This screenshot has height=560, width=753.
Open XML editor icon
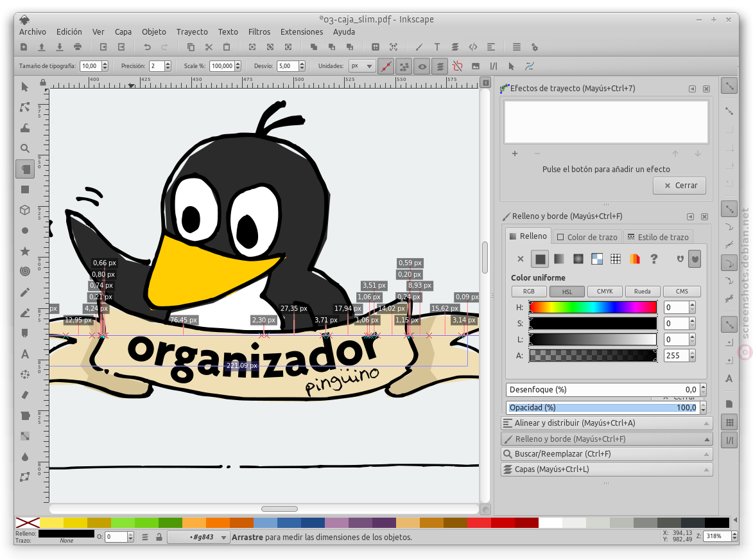pyautogui.click(x=473, y=47)
